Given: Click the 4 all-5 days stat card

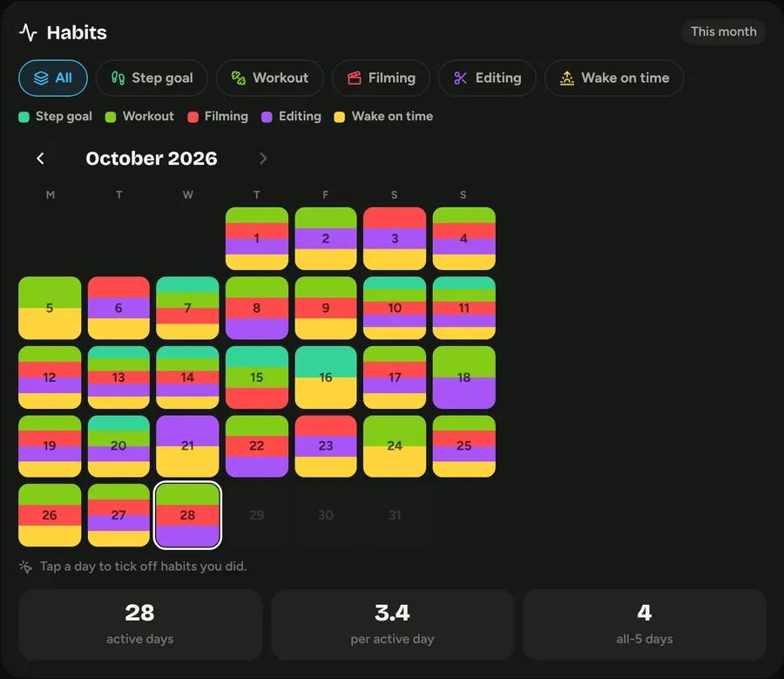Looking at the screenshot, I should [x=645, y=624].
